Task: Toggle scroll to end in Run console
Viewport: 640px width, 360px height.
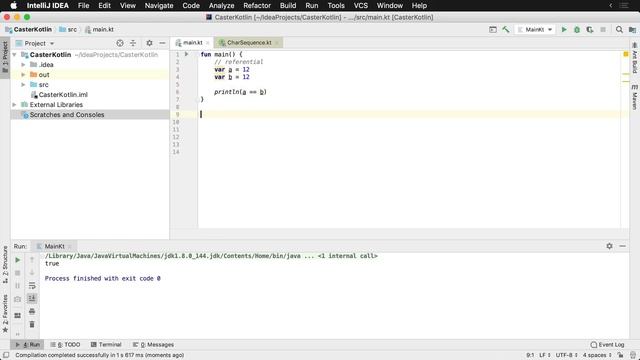Action: [x=32, y=298]
